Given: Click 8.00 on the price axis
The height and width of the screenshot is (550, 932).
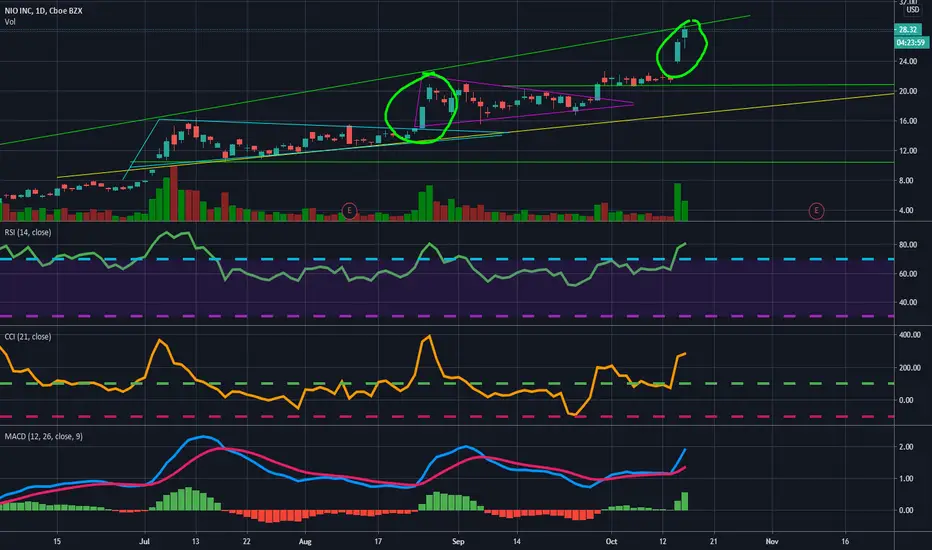Looking at the screenshot, I should 907,180.
